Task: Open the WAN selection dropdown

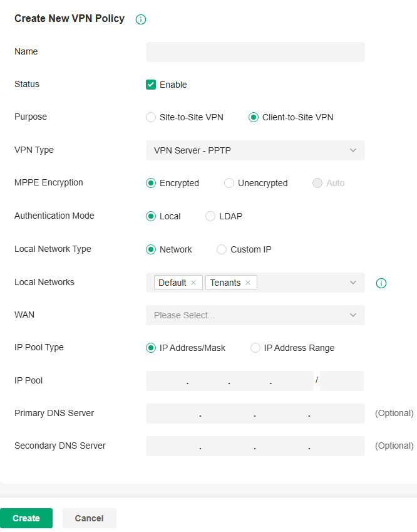Action: (x=255, y=315)
